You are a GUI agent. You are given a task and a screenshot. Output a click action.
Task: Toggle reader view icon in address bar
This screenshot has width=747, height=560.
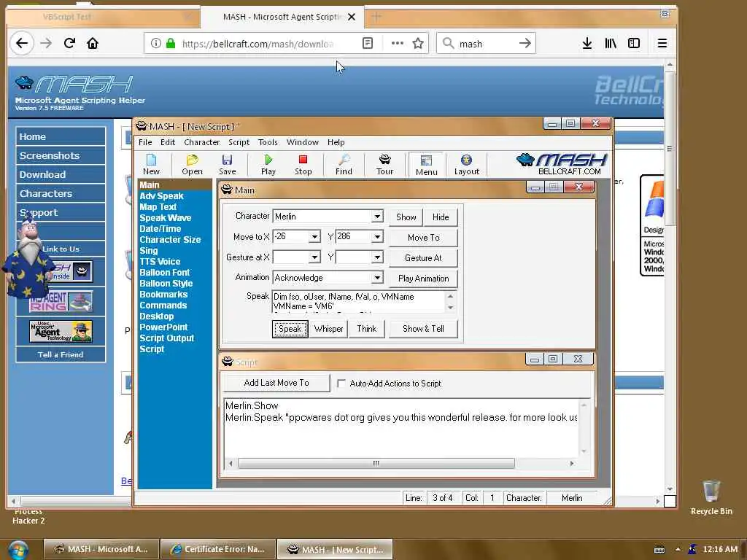tap(368, 43)
